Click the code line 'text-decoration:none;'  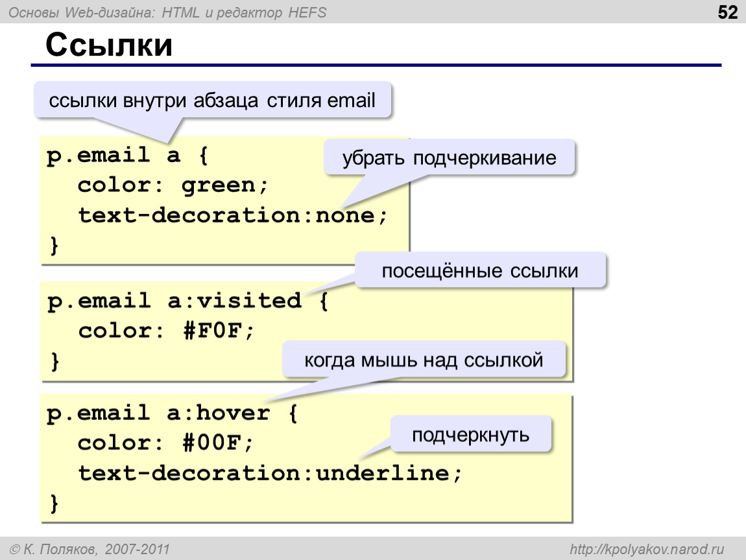pos(233,215)
